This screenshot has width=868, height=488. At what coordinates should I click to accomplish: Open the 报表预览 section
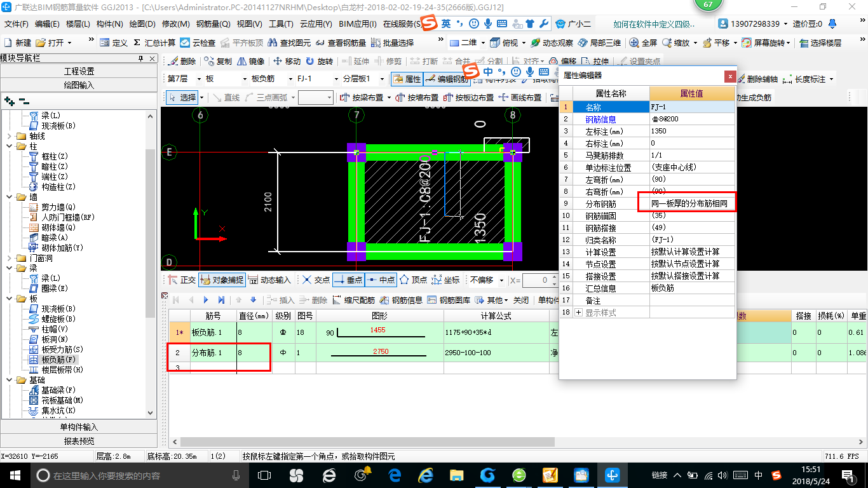click(x=79, y=441)
